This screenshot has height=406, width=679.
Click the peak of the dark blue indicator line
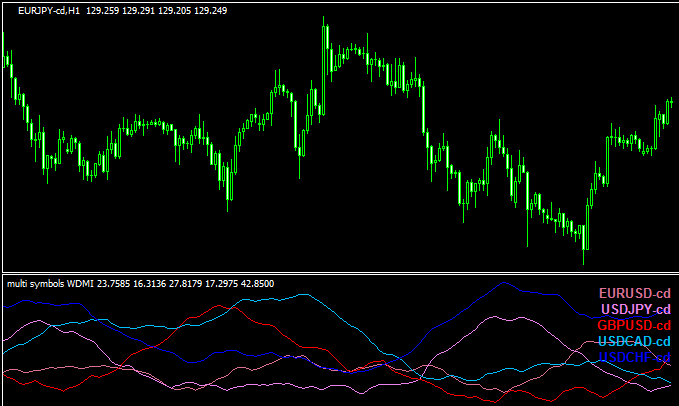coord(500,283)
